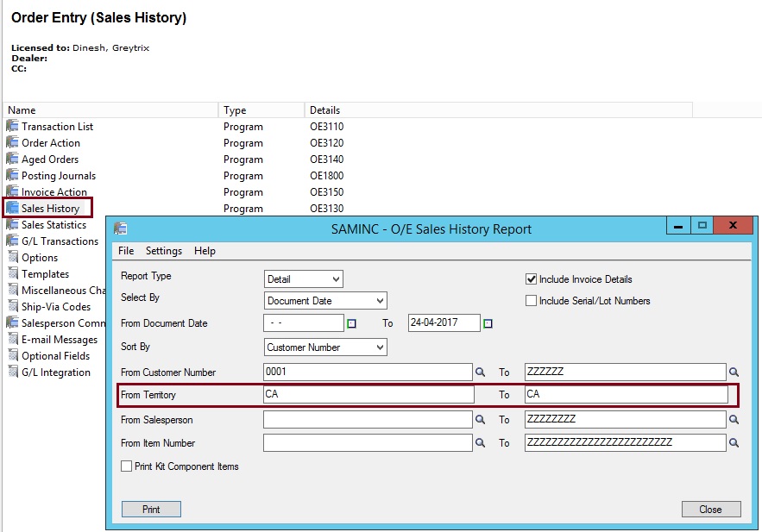Sort list by Type column header
The height and width of the screenshot is (532, 762).
pos(261,110)
